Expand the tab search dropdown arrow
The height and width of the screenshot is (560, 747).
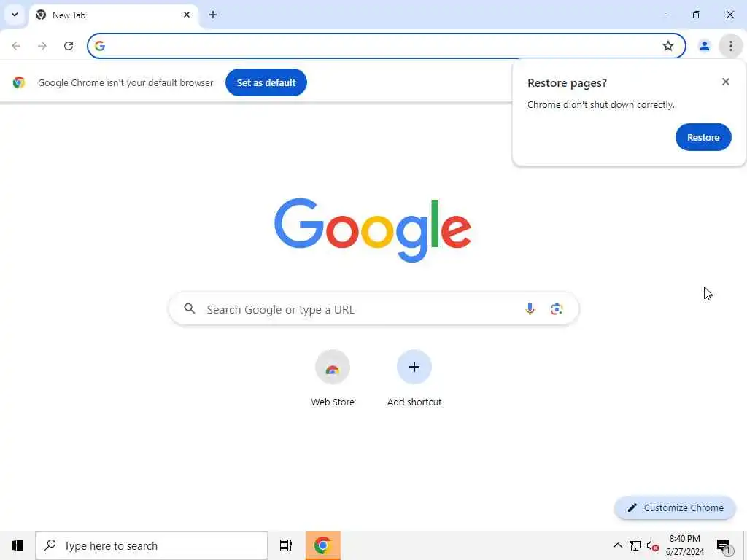point(15,15)
